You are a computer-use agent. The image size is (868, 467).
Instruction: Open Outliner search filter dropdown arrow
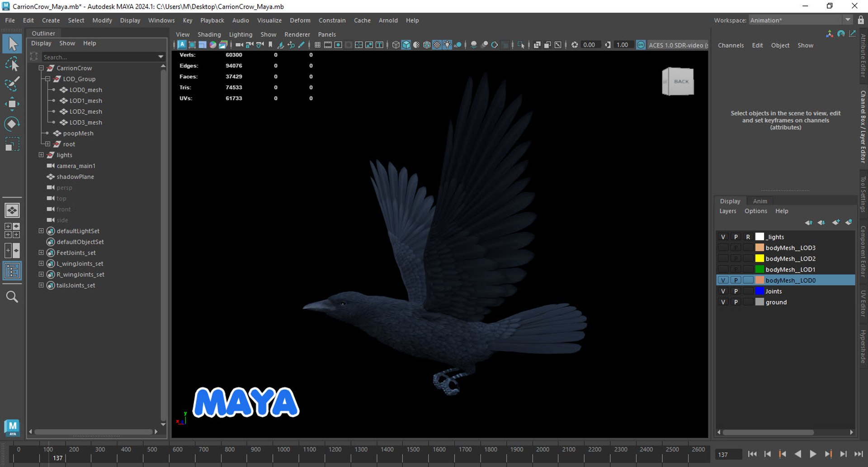pyautogui.click(x=160, y=57)
